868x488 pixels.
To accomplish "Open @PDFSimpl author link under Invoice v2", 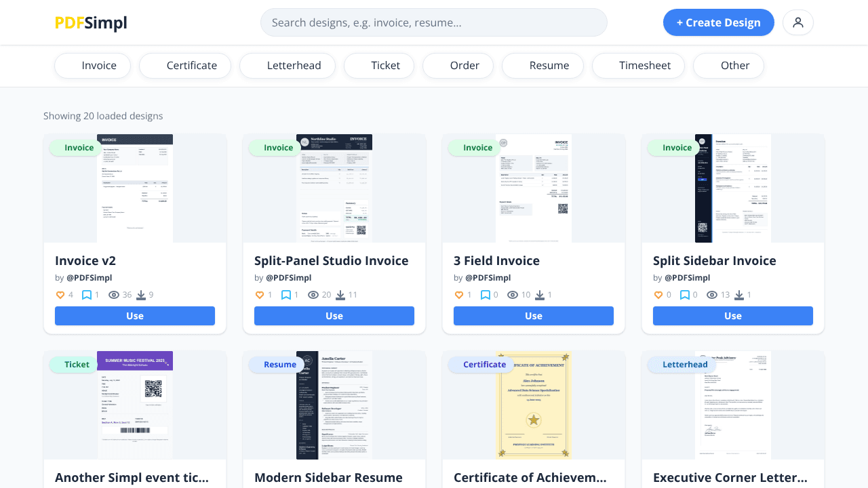I will pos(89,278).
